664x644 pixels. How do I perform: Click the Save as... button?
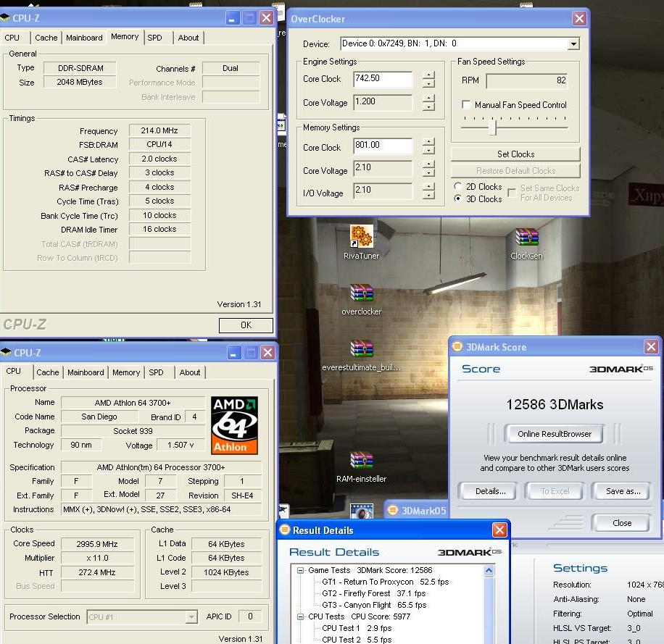[x=623, y=491]
